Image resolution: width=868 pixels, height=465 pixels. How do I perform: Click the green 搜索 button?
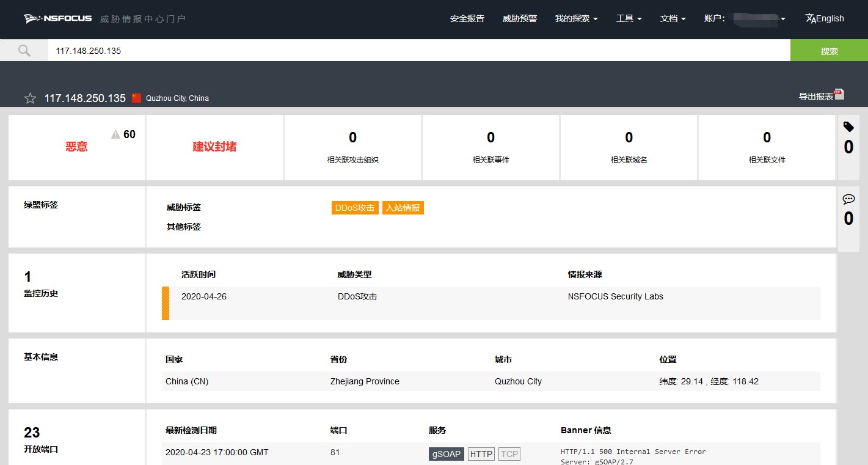[828, 51]
